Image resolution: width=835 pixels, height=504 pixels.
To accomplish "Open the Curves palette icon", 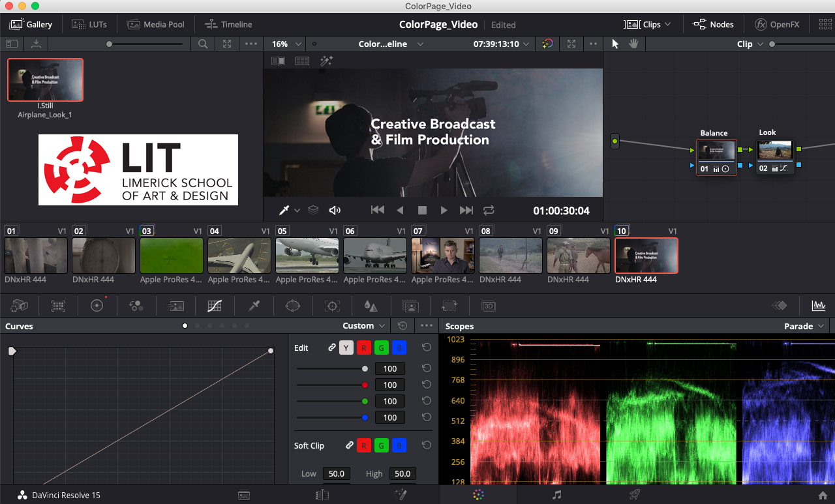I will click(x=215, y=306).
